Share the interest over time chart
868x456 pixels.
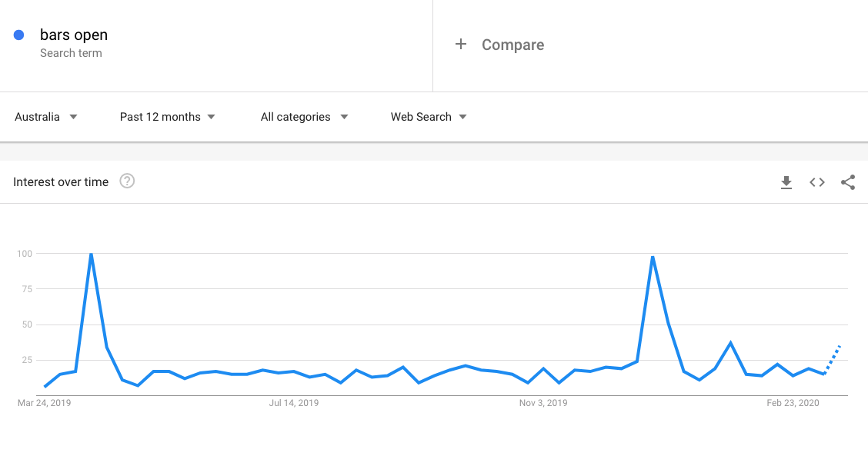click(848, 182)
